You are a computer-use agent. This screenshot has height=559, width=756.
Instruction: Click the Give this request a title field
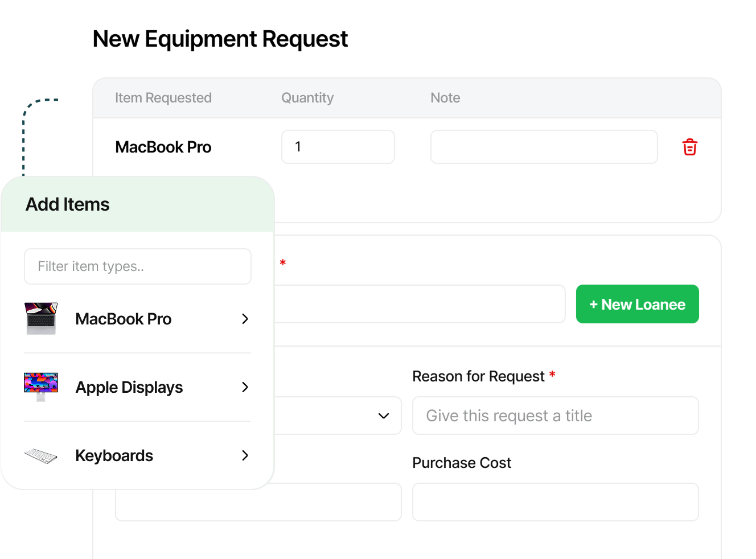555,416
